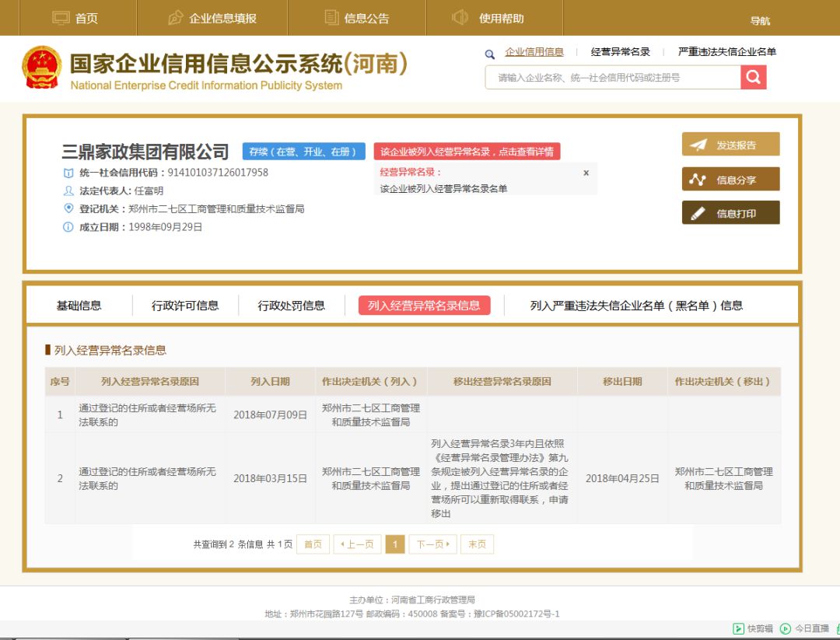Click the 今日直播 play icon in the status bar
Screen dimensions: 840x640
[x=786, y=629]
